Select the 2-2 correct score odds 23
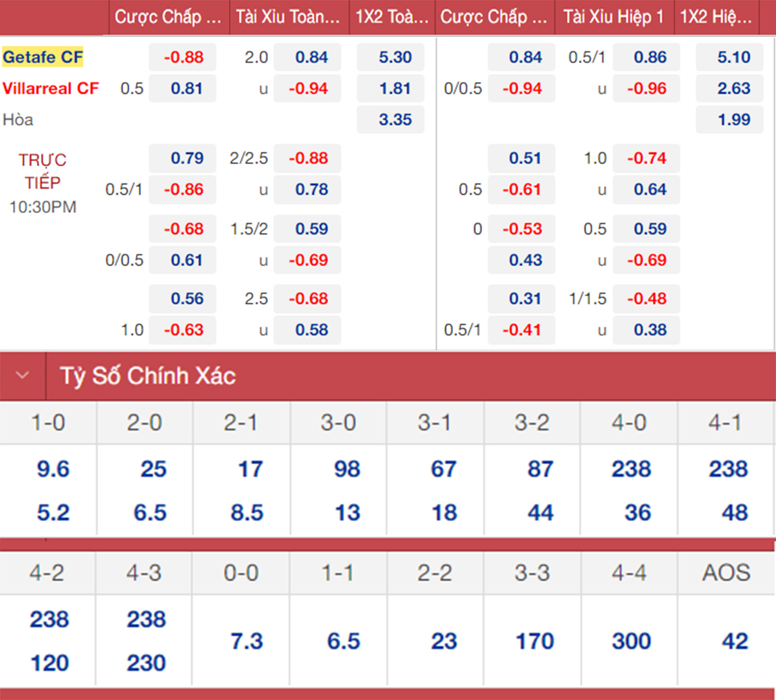776x700 pixels. tap(443, 641)
